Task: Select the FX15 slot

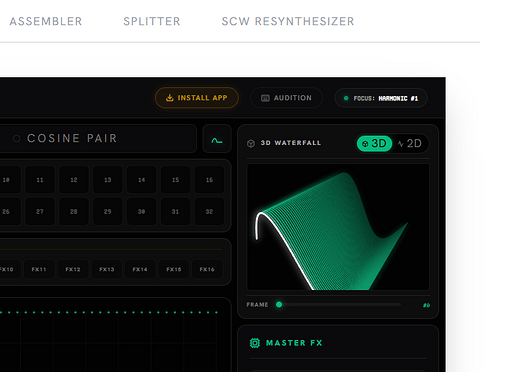Action: 174,269
